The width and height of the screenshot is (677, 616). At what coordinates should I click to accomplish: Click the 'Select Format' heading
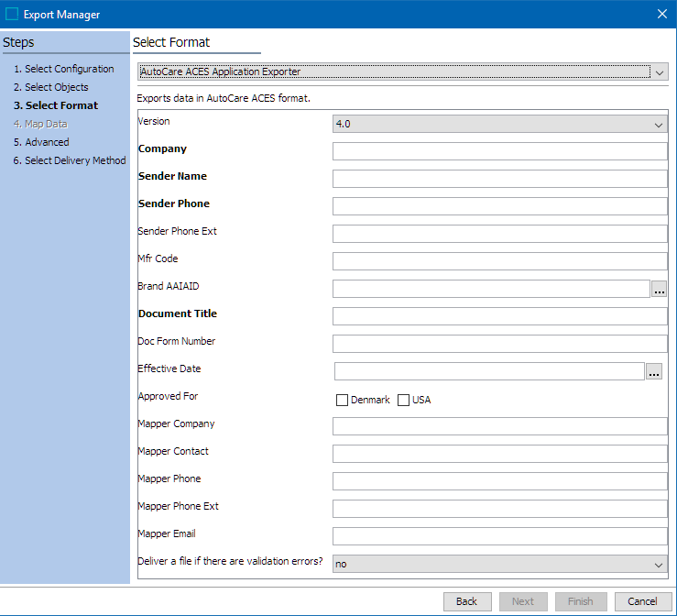(x=171, y=42)
